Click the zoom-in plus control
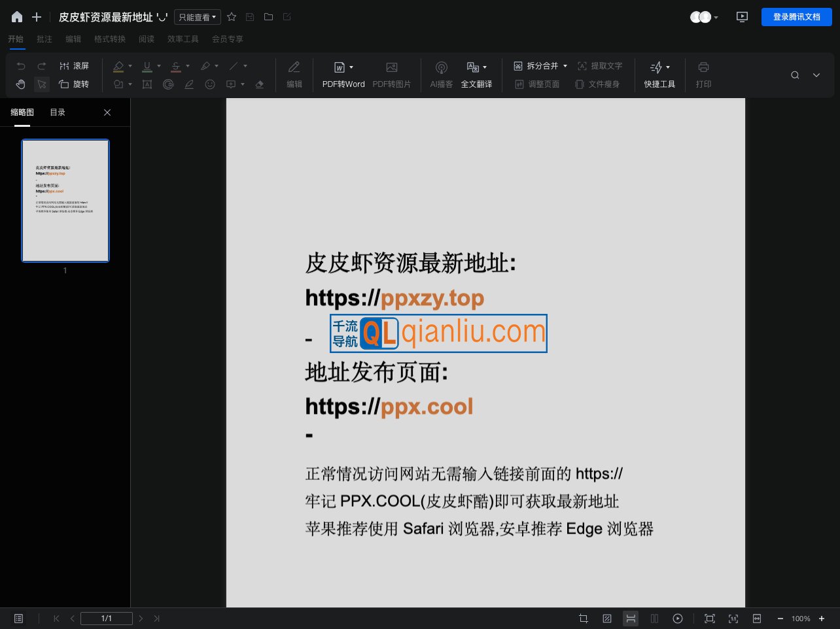This screenshot has height=629, width=840. pos(822,618)
